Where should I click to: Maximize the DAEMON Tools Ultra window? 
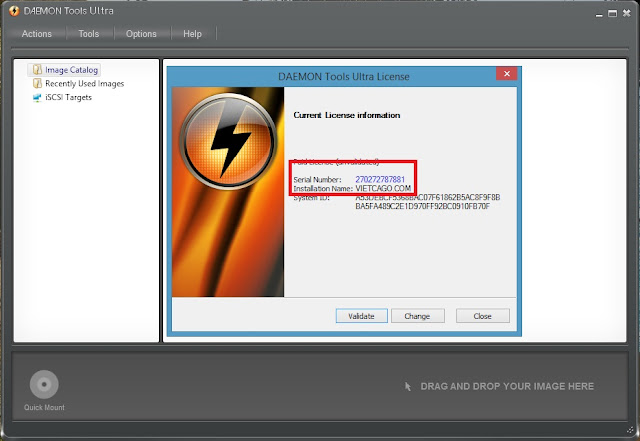pos(612,14)
